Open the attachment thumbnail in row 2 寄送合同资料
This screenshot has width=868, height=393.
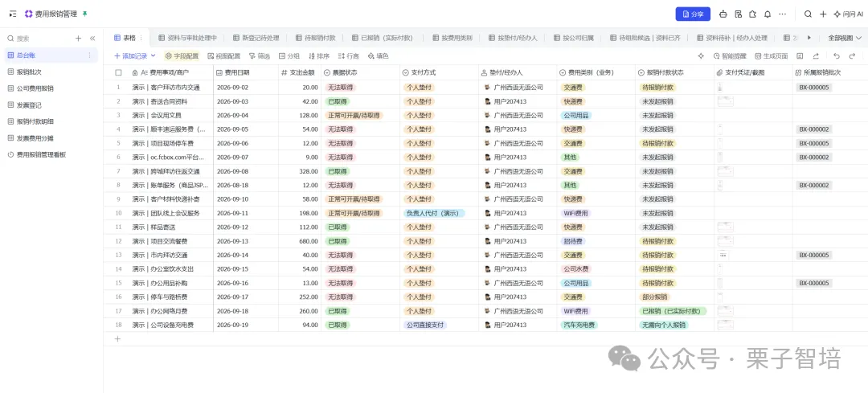(725, 101)
